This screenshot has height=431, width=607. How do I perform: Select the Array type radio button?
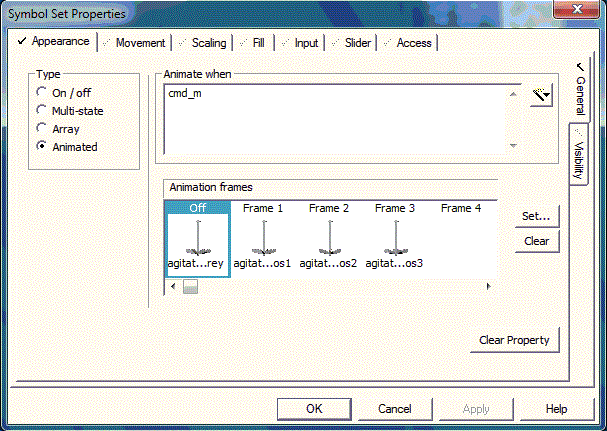pyautogui.click(x=42, y=128)
